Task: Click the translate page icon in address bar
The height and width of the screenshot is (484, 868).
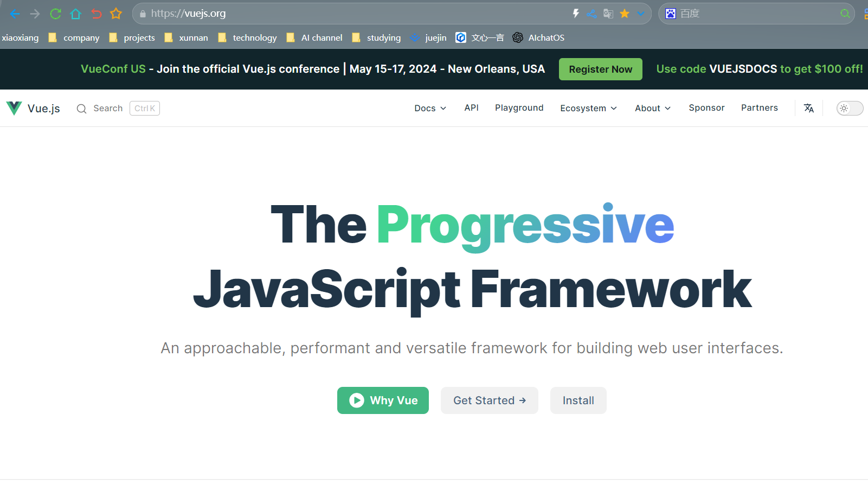Action: [x=608, y=14]
